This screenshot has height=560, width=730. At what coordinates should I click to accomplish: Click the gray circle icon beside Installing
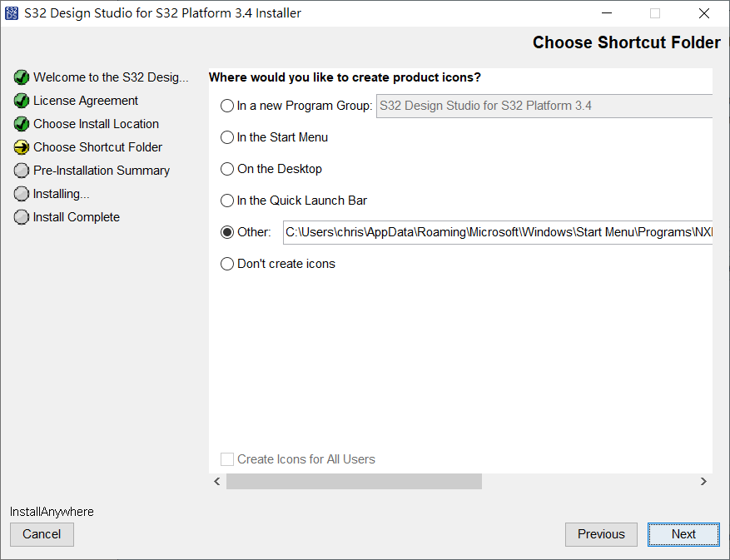click(x=22, y=194)
